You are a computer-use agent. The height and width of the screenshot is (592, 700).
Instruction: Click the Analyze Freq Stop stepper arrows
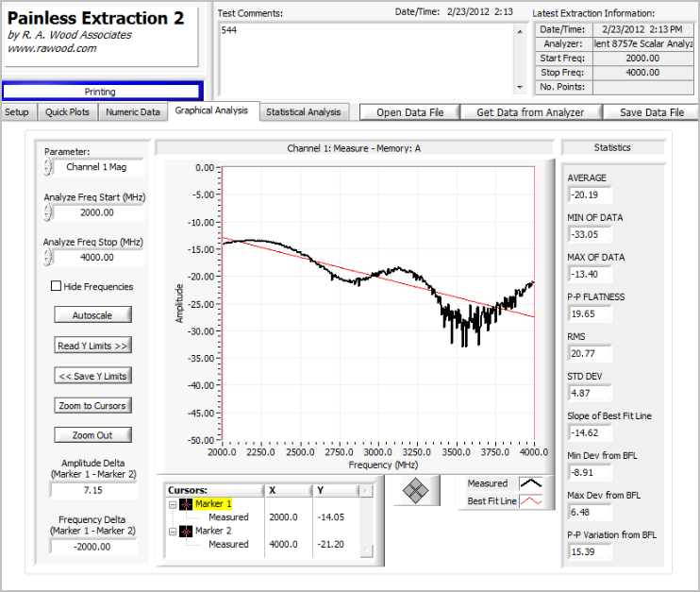click(48, 258)
